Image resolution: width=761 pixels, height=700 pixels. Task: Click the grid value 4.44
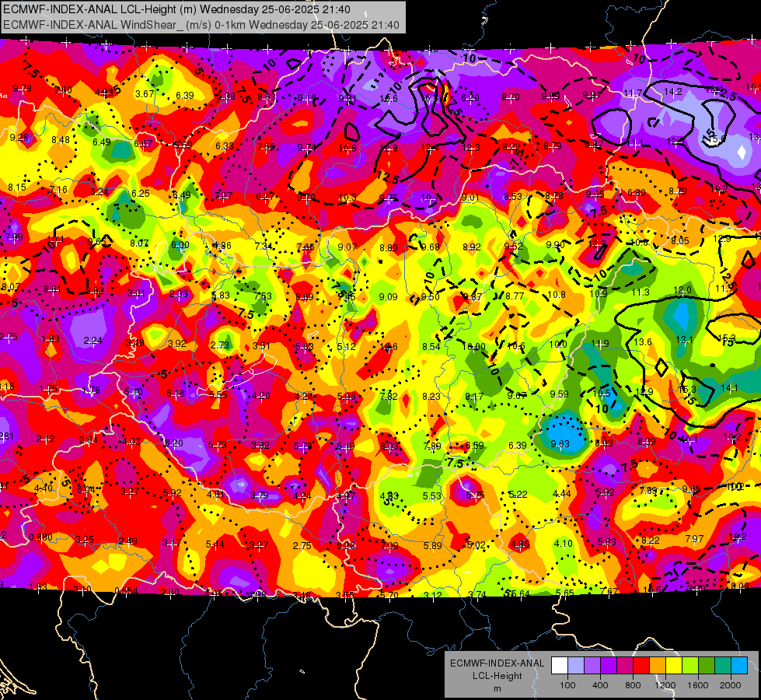pos(561,494)
